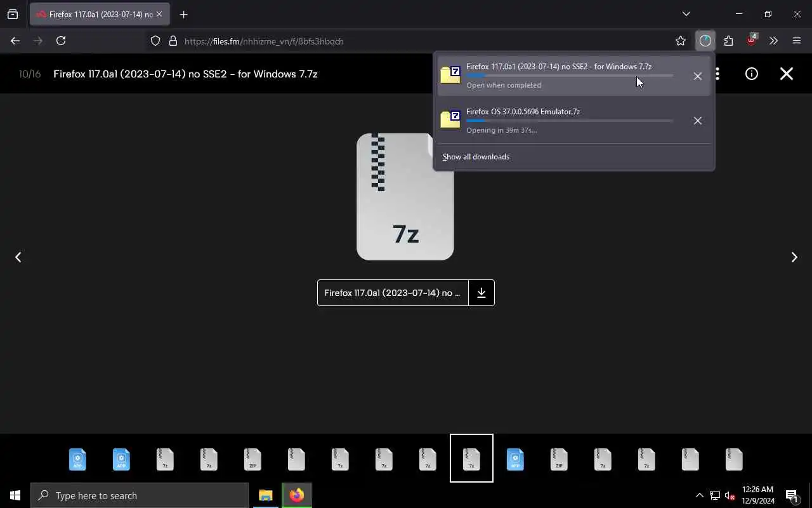Cancel the Firefox OS Emulator download

point(697,121)
